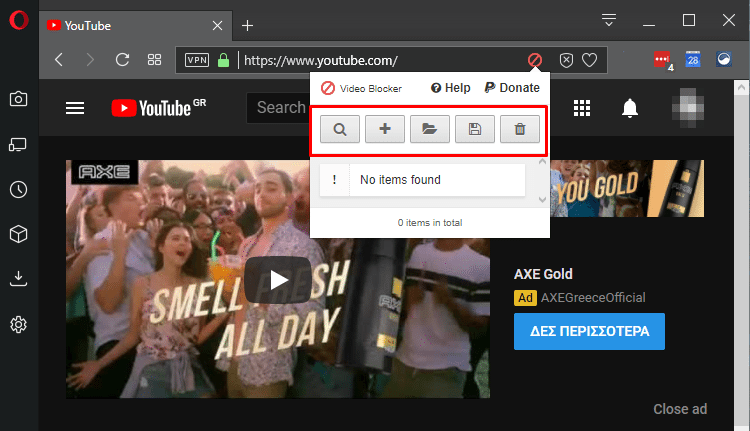Click the ΔΕΣ ΠΕΡΙΣΣΟΤΕΡΑ button
The height and width of the screenshot is (431, 750).
click(x=589, y=332)
